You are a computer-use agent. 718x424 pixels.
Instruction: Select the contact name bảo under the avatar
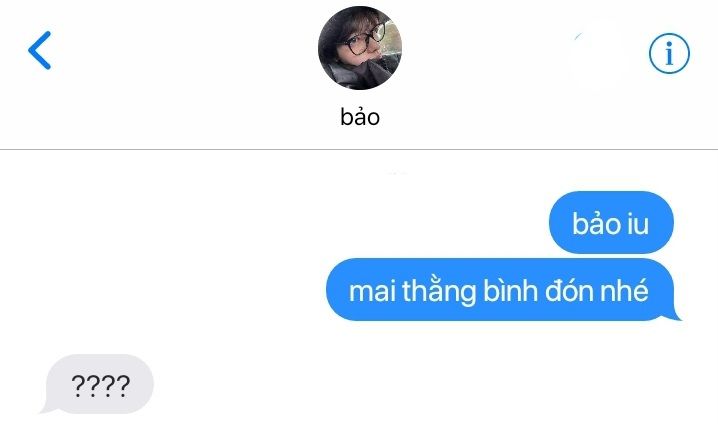(360, 116)
